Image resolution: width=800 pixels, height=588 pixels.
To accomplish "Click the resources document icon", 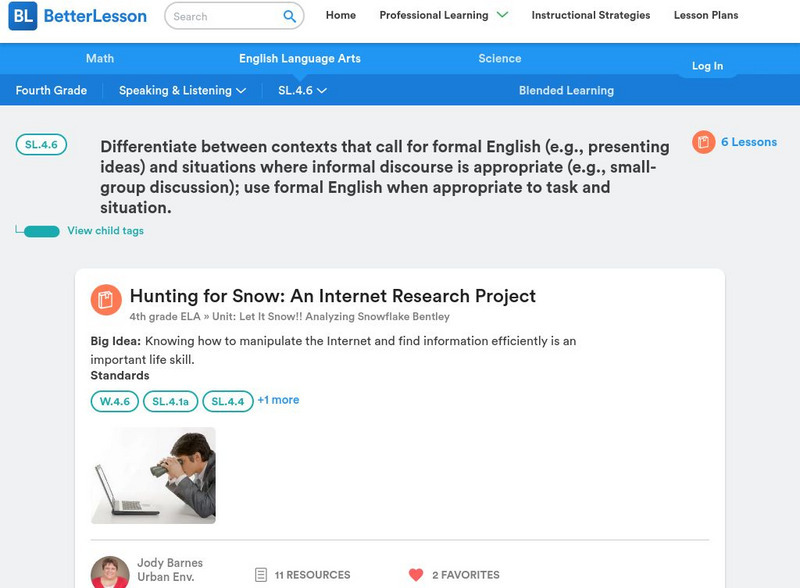I will pyautogui.click(x=261, y=575).
